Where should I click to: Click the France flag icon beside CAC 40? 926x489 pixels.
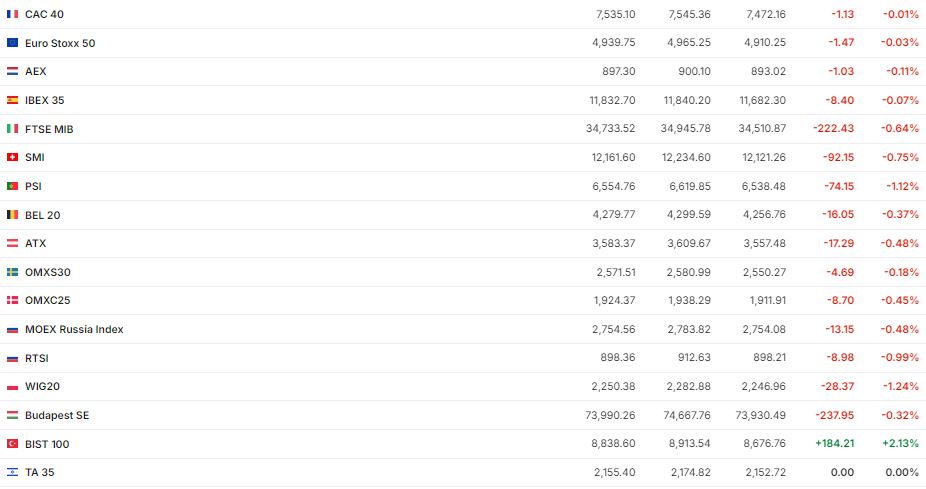pyautogui.click(x=12, y=14)
